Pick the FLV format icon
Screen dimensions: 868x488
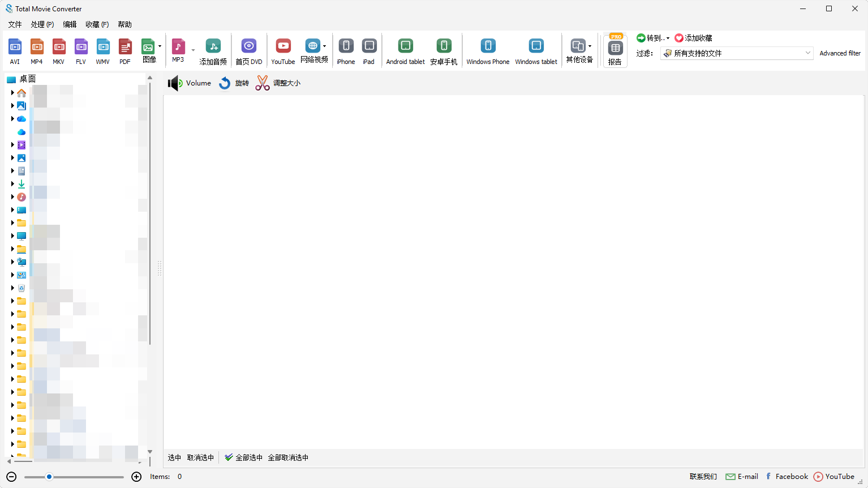[x=81, y=52]
